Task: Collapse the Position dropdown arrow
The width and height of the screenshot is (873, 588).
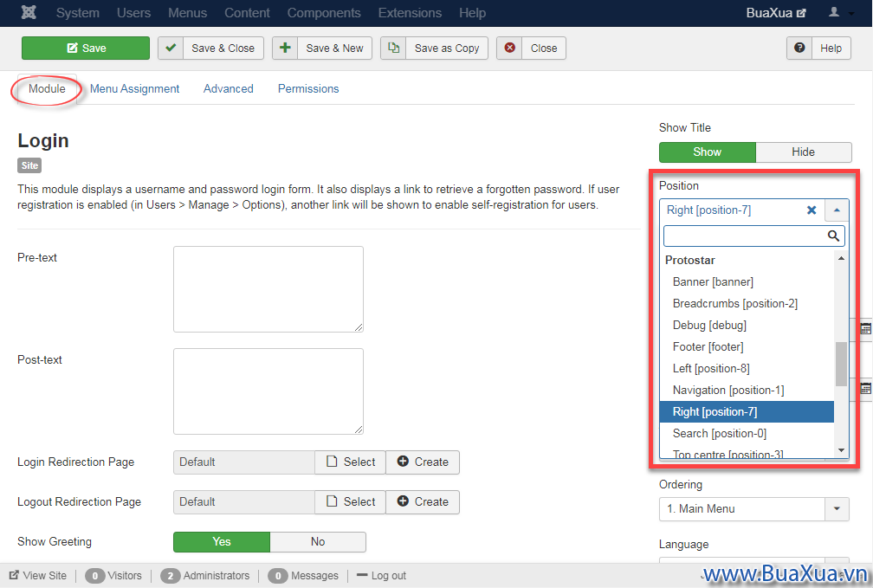Action: tap(837, 210)
